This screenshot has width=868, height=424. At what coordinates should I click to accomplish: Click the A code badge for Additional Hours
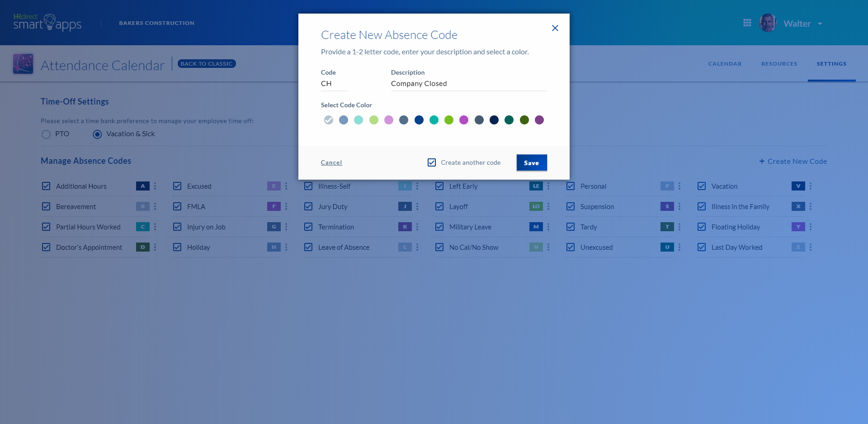pyautogui.click(x=143, y=186)
